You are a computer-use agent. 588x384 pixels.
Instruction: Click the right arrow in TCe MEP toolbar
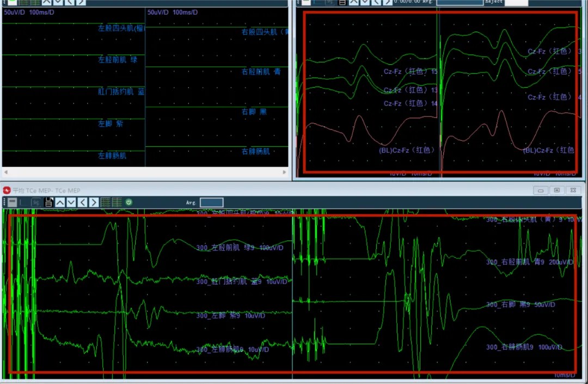(94, 202)
